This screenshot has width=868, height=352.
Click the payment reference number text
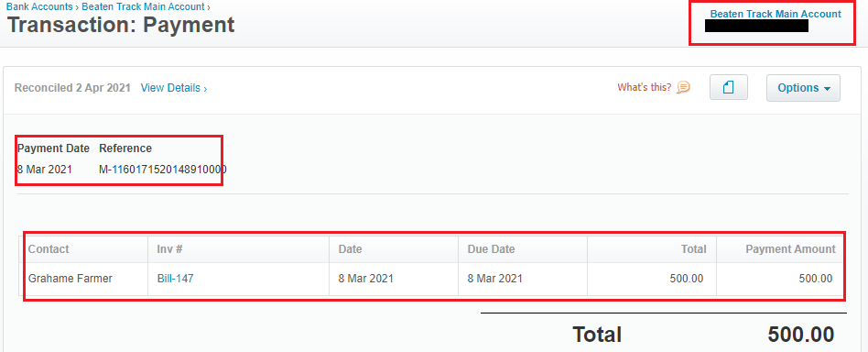coord(163,169)
